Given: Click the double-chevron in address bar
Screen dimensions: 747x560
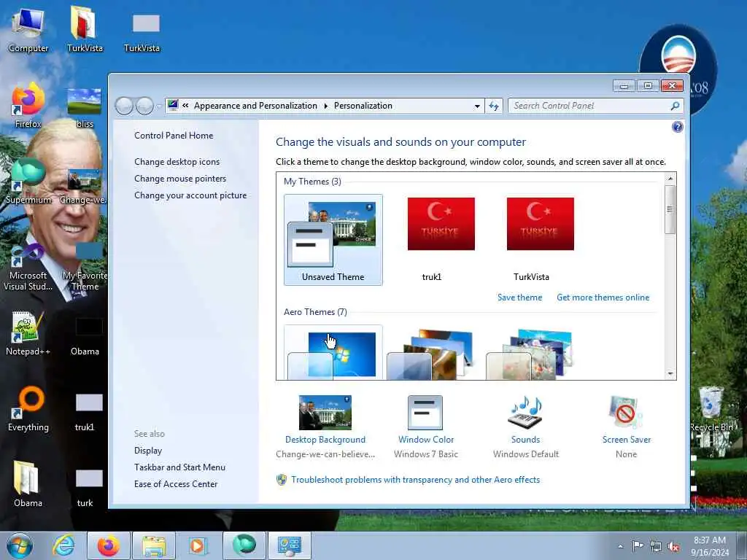Looking at the screenshot, I should (x=185, y=106).
